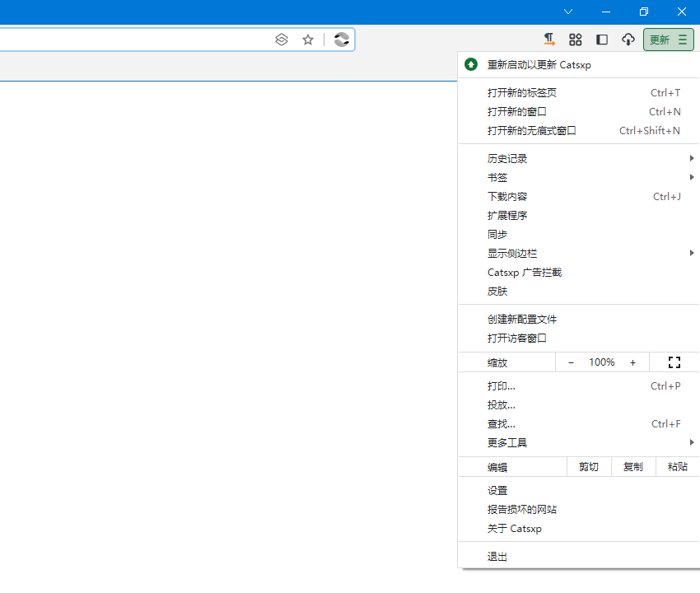
Task: Close the browser window
Action: coord(682,12)
